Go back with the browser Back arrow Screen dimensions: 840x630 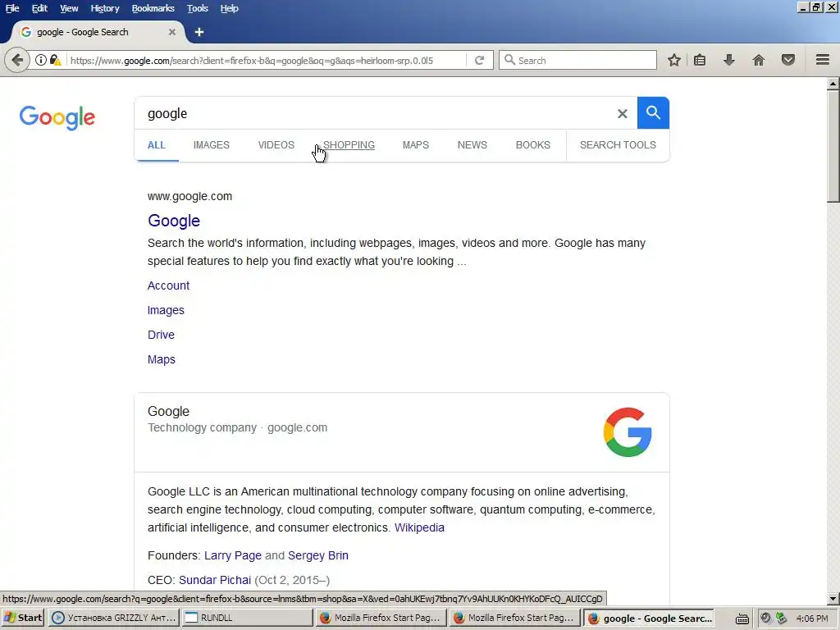(x=17, y=60)
